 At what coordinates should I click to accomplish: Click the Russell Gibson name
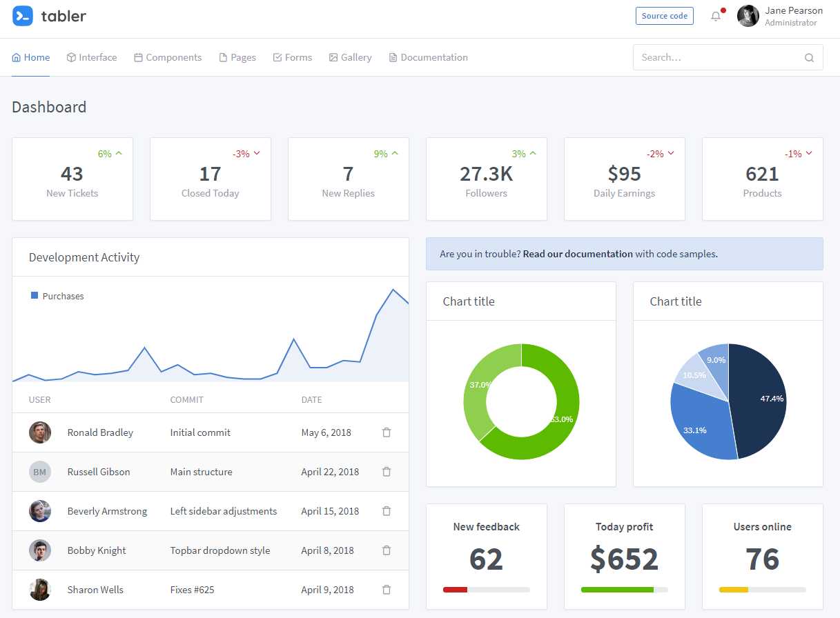(99, 472)
